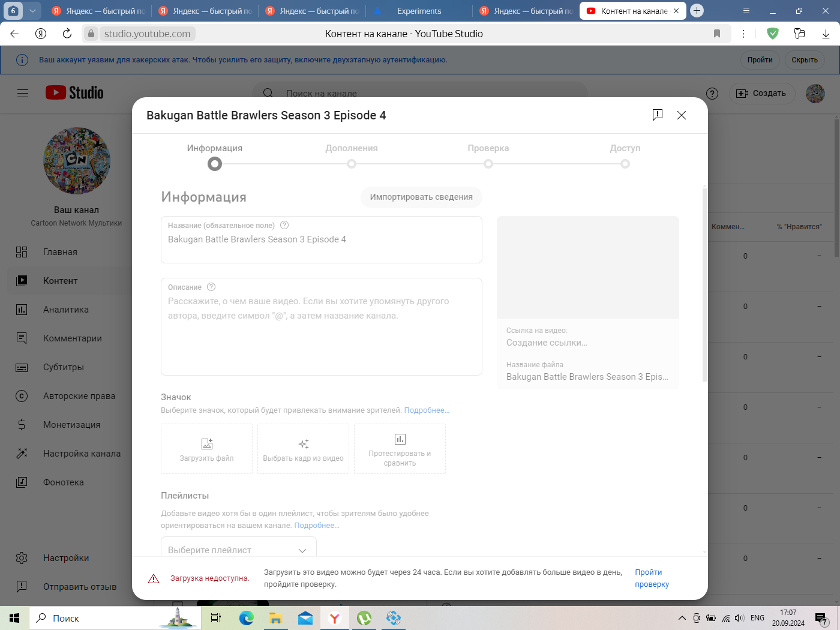Open the hamburger menu in YouTube Studio
840x630 pixels.
23,93
